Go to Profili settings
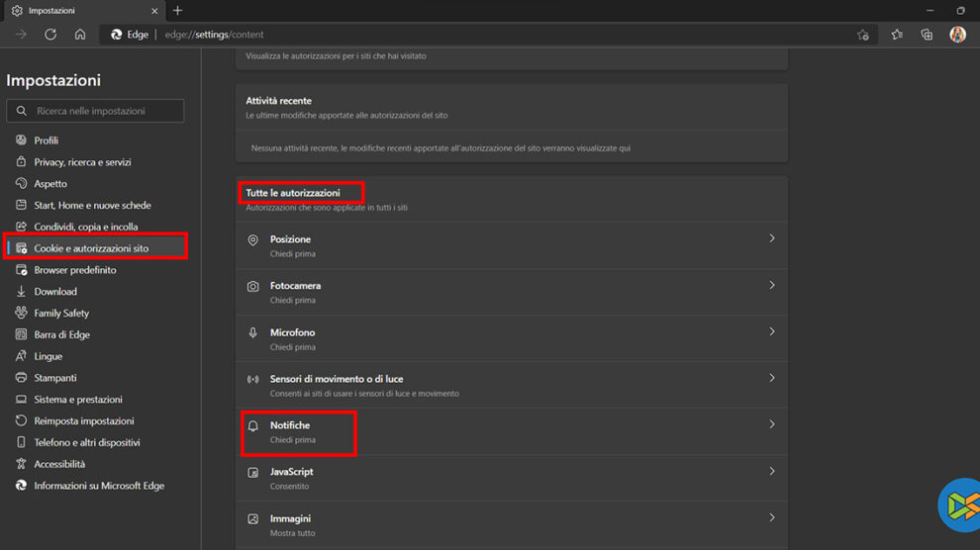 tap(46, 140)
